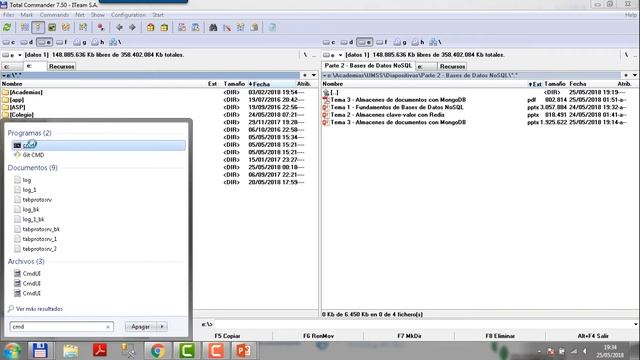Viewport: 640px width, 360px height.
Task: Select drive c in the left drive bar
Action: coord(9,42)
